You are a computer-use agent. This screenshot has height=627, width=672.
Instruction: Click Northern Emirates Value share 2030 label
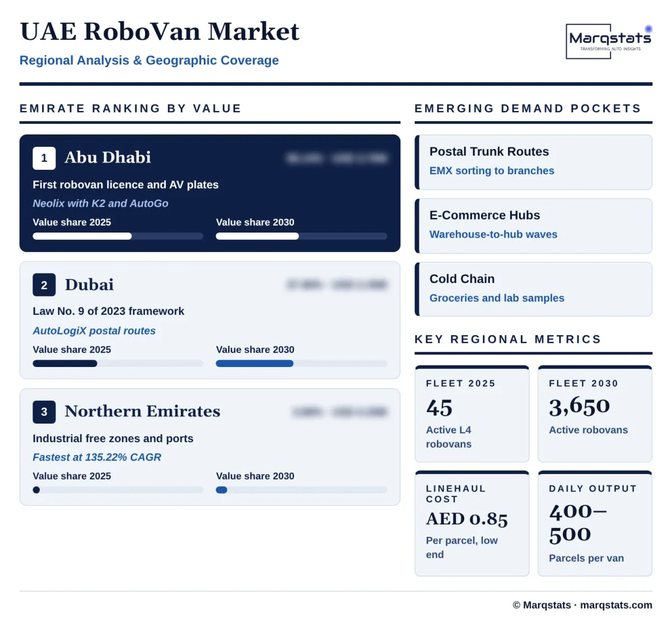point(255,476)
